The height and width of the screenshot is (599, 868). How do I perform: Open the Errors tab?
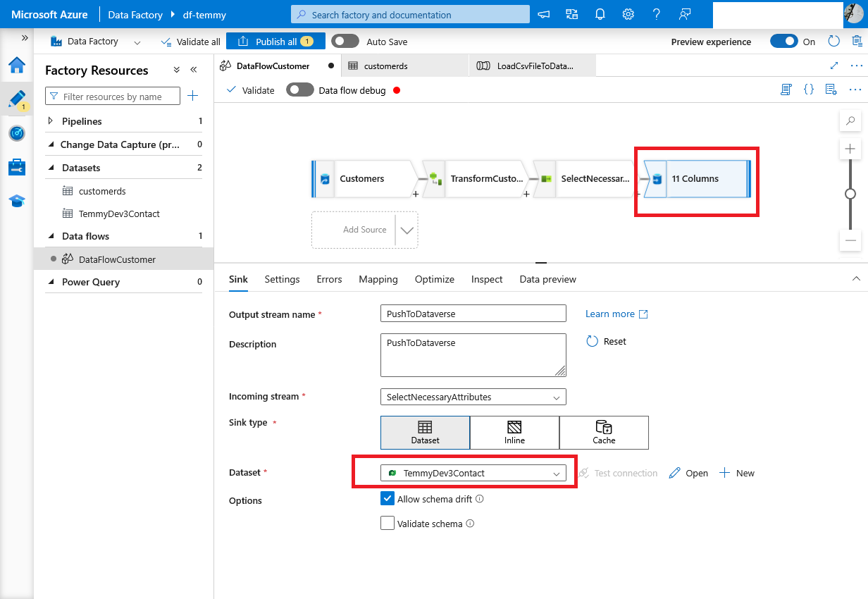coord(329,279)
